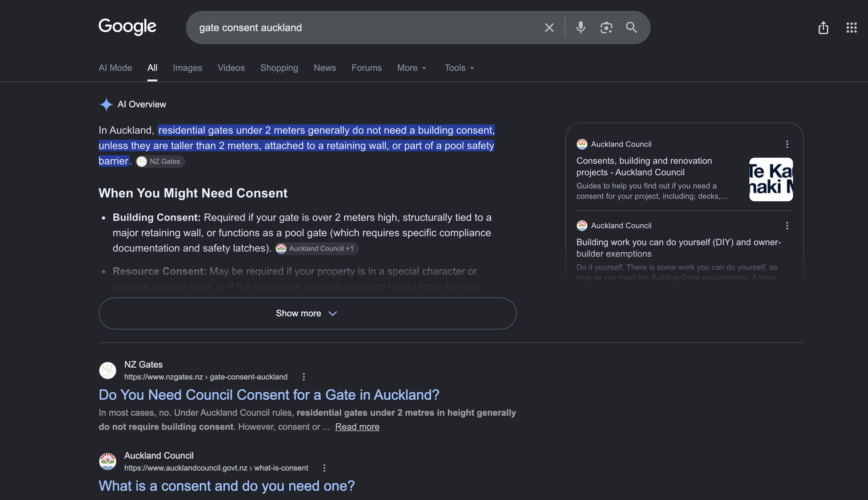The width and height of the screenshot is (868, 500).
Task: Expand the More dropdown
Action: point(412,68)
